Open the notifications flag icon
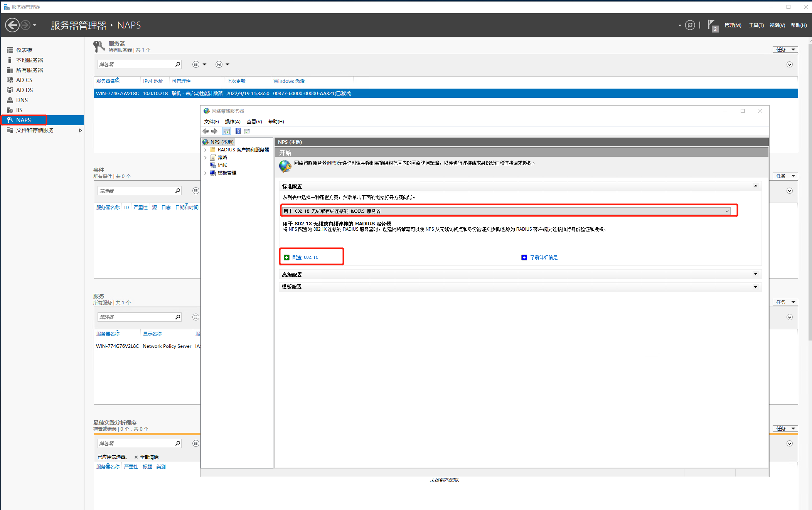812x510 pixels. [712, 25]
